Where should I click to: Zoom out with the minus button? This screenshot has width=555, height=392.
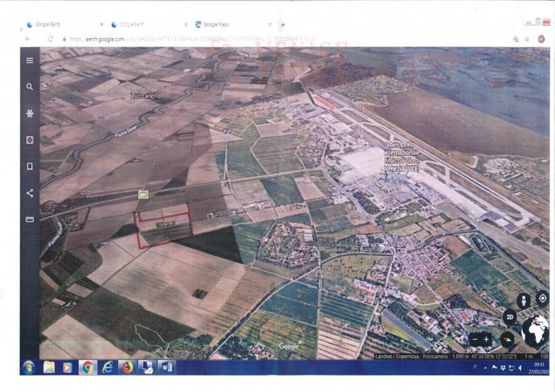pos(475,339)
